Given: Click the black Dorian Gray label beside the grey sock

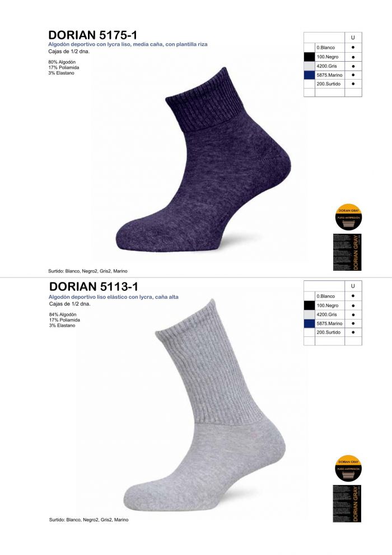Looking at the screenshot, I should tap(347, 503).
